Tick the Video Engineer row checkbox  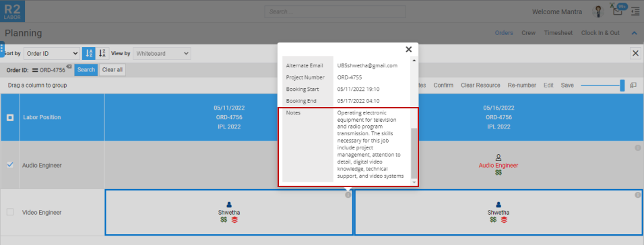point(10,212)
